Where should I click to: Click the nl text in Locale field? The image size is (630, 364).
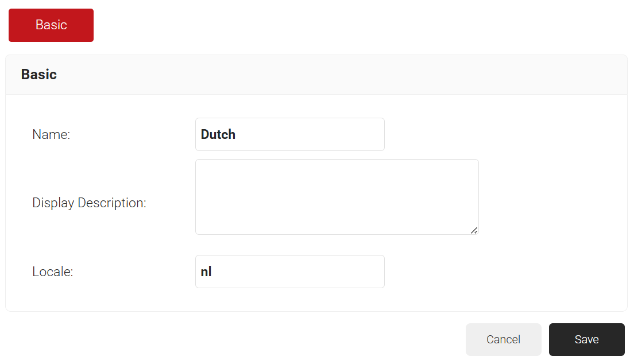click(206, 272)
